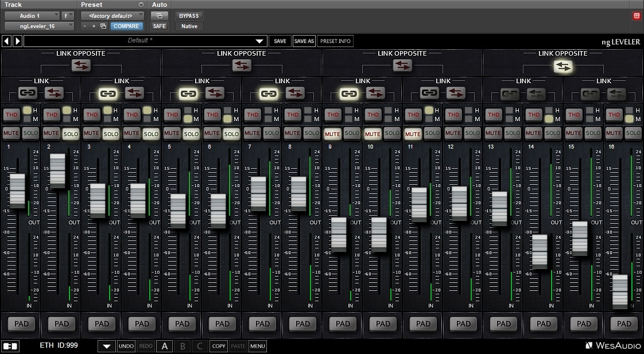Click the chain link icon for channels 1-2
Viewport: 644px width, 354px height.
coord(27,93)
